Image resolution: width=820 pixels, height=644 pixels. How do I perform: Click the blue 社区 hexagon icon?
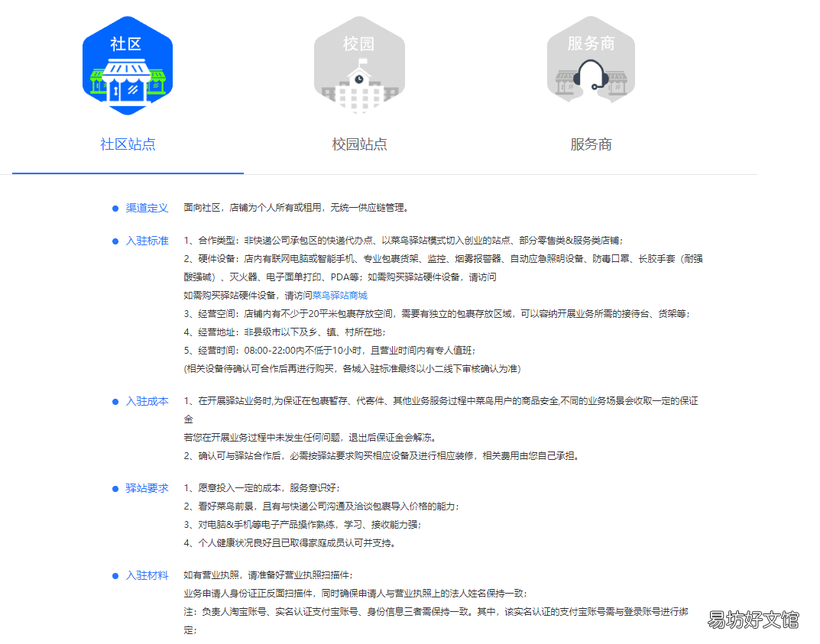pos(128,66)
